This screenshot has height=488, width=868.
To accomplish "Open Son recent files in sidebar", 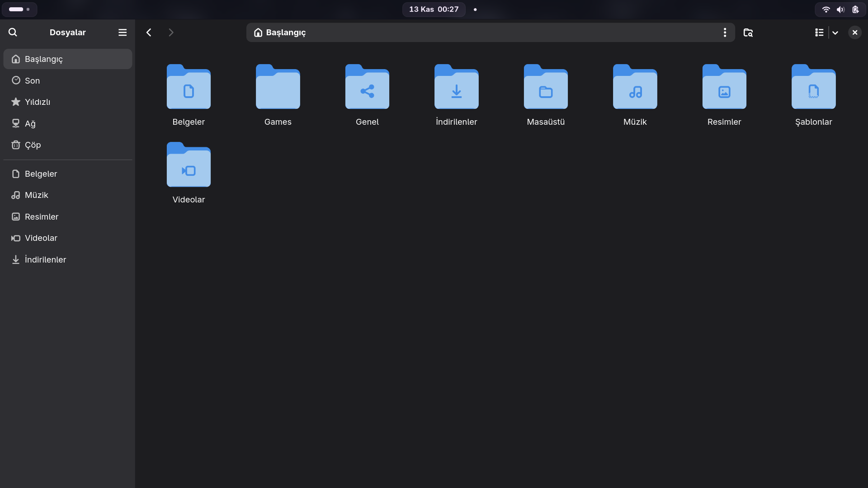I will tap(68, 80).
